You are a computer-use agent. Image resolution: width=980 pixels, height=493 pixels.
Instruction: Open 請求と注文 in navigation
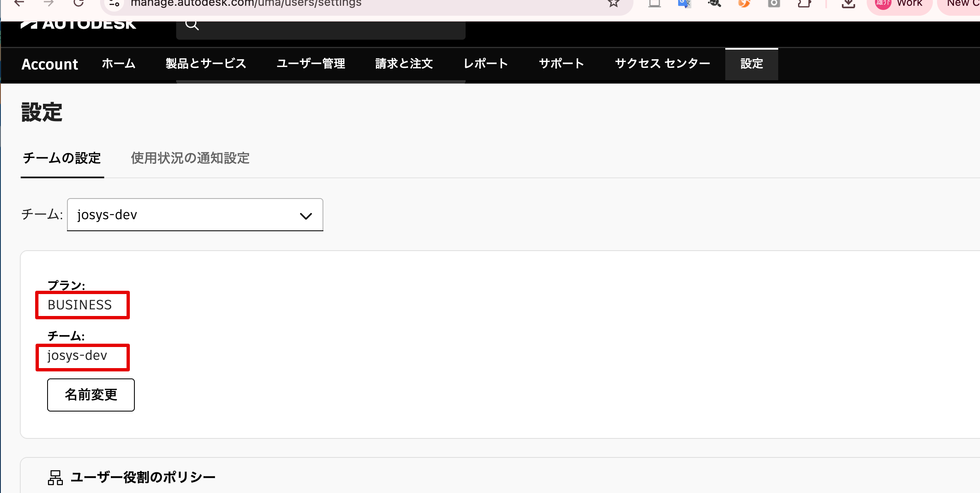404,64
